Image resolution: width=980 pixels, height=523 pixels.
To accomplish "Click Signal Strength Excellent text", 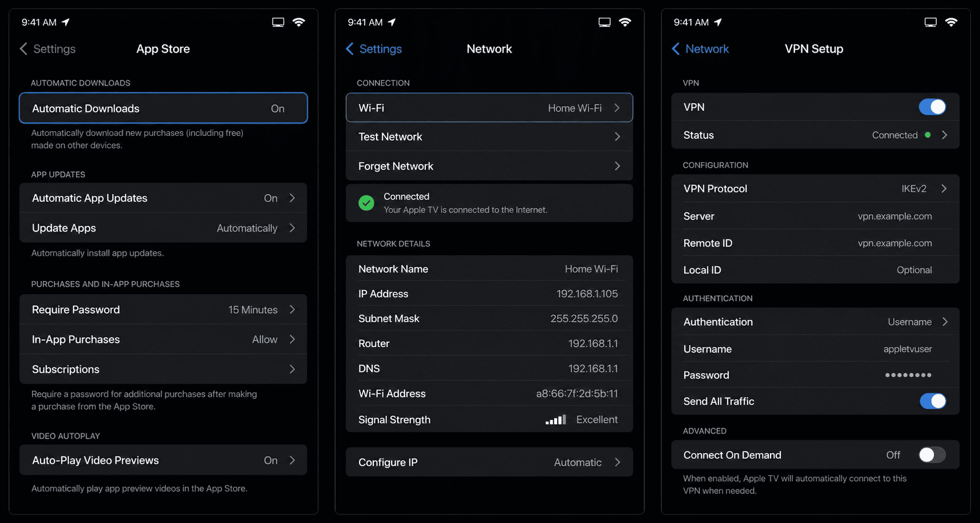I will 597,420.
